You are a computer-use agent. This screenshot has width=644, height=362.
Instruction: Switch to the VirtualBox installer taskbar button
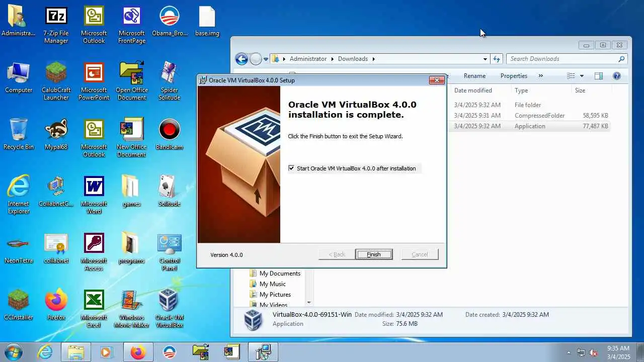click(263, 352)
